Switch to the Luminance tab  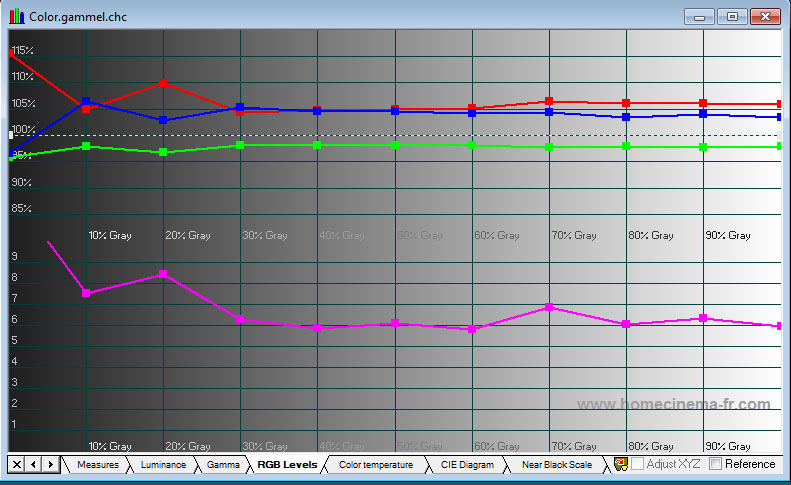tap(163, 465)
